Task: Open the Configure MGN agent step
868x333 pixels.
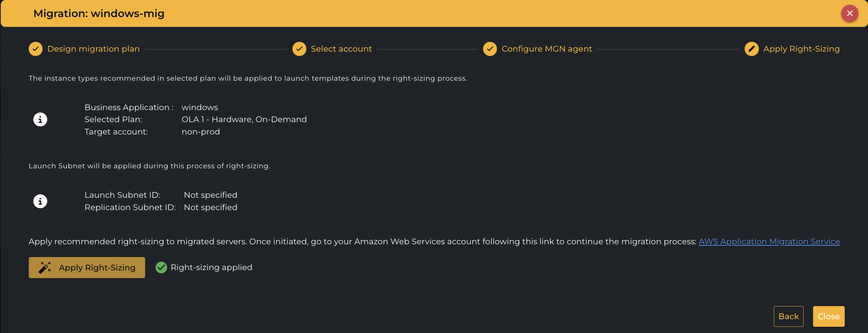Action: click(547, 49)
